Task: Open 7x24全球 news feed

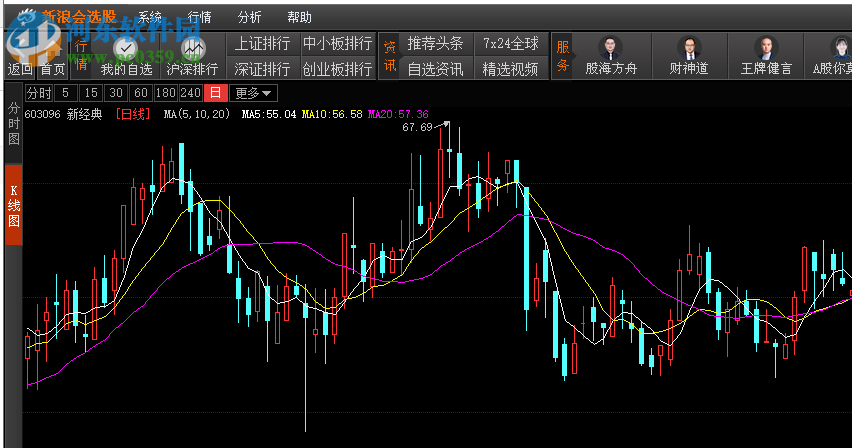Action: pos(511,43)
